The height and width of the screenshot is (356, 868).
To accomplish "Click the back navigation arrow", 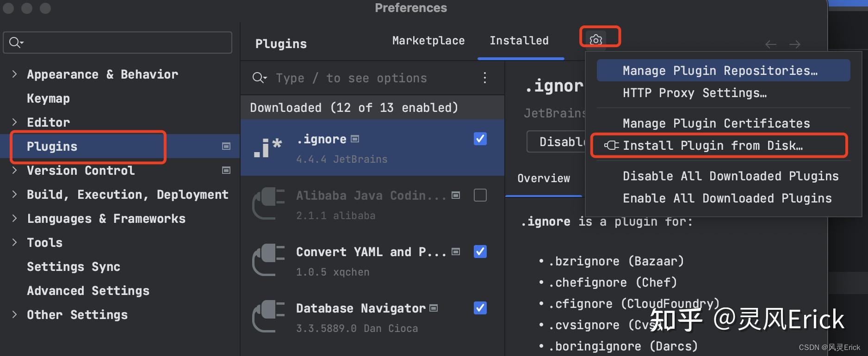I will coord(770,44).
